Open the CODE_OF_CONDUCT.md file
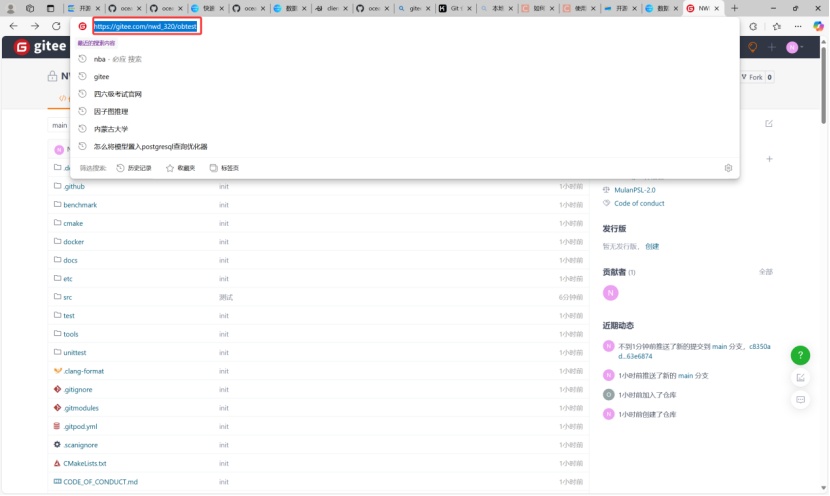The image size is (830, 496). pyautogui.click(x=101, y=482)
